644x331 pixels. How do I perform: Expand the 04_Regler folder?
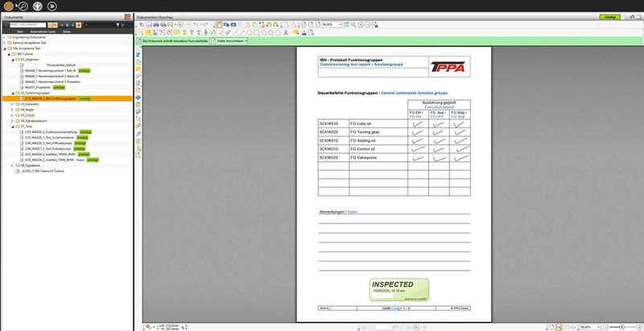pos(12,110)
